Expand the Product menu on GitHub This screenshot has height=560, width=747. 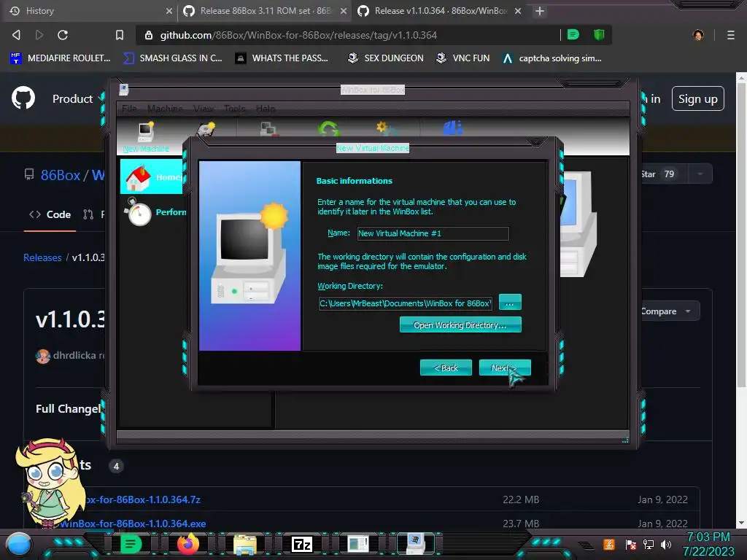coord(77,98)
